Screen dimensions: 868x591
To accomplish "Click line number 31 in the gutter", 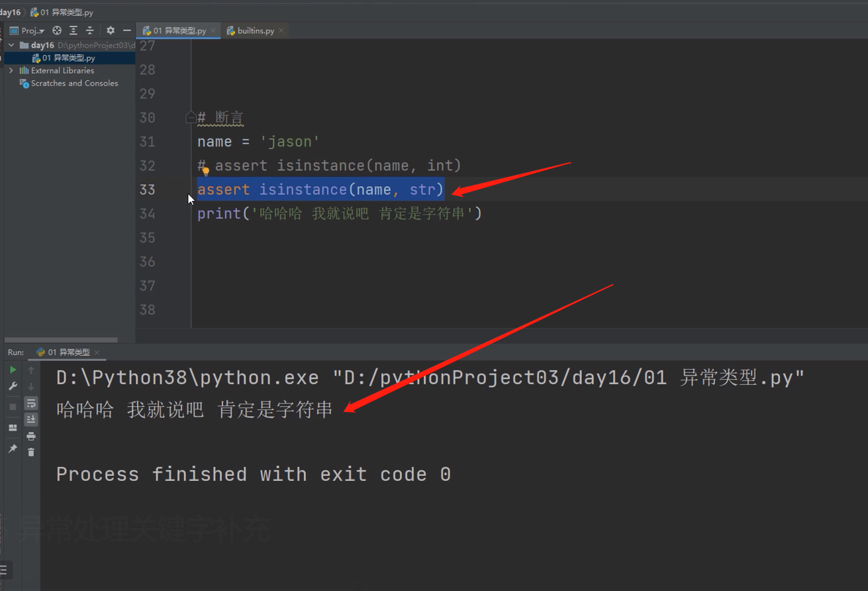I will pyautogui.click(x=148, y=142).
